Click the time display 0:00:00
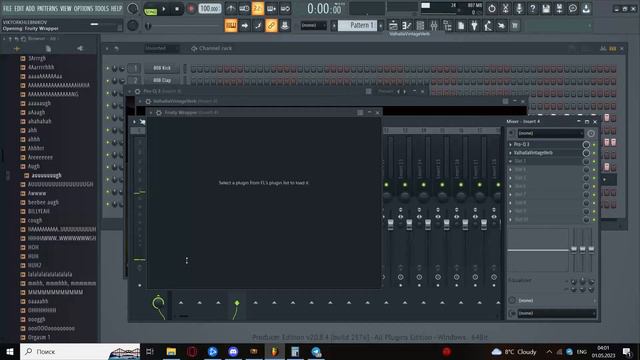This screenshot has height=360, width=640. point(324,9)
